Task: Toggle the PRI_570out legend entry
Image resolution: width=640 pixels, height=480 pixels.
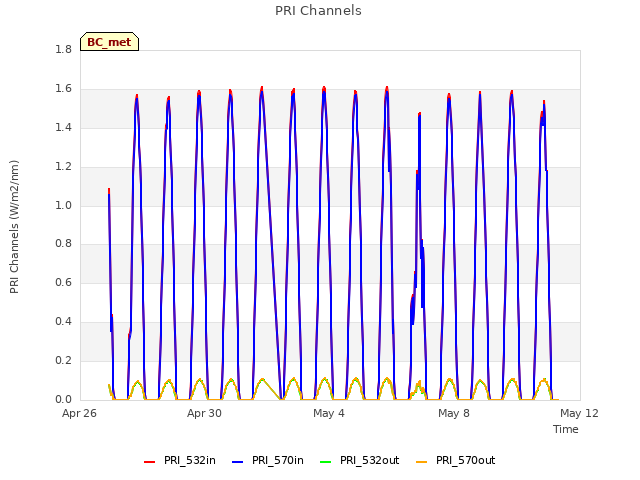Action: 456,460
